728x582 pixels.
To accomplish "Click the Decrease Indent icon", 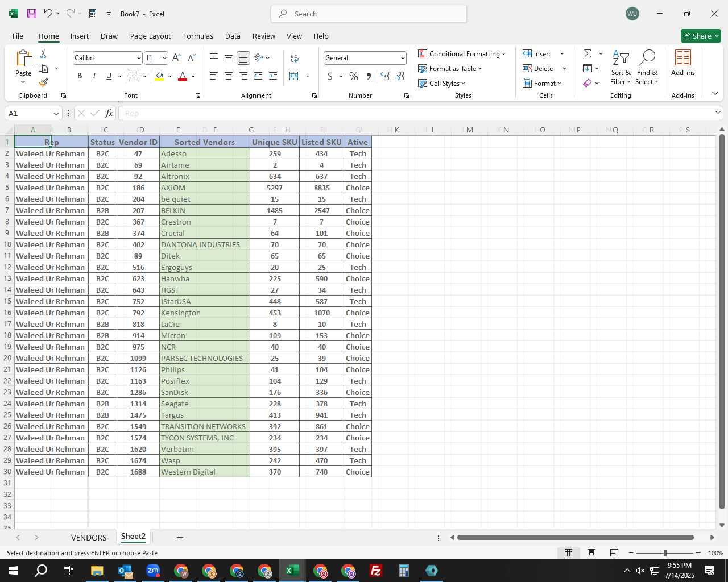I will pyautogui.click(x=258, y=76).
